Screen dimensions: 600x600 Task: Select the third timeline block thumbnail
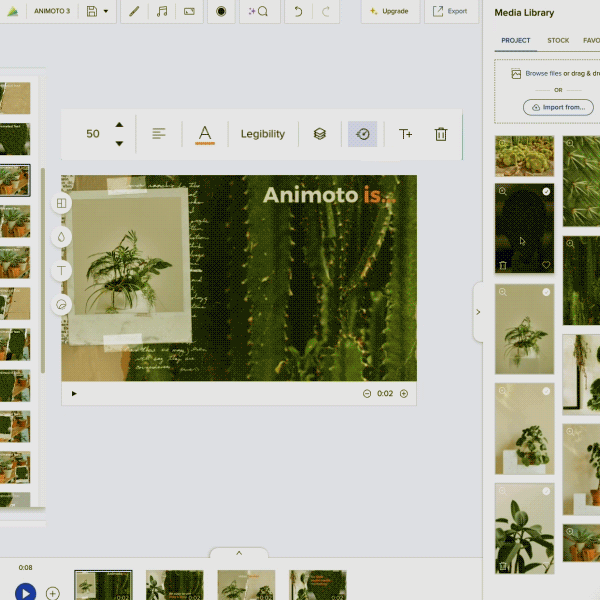pos(246,585)
